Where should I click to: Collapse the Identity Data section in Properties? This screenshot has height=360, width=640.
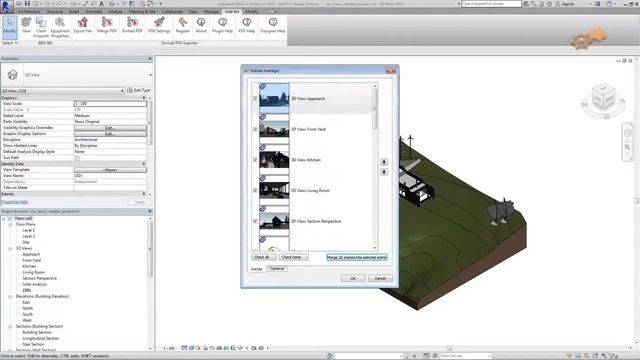(x=144, y=164)
